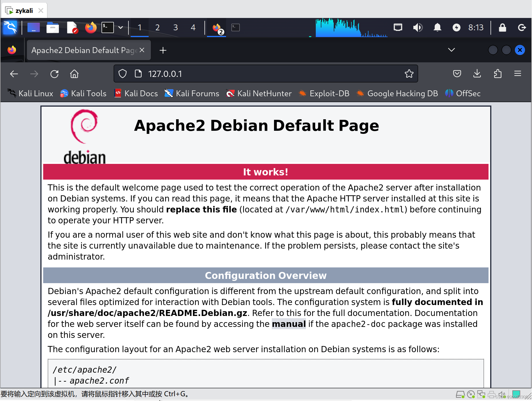
Task: Close the zykali VM tab
Action: [41, 11]
